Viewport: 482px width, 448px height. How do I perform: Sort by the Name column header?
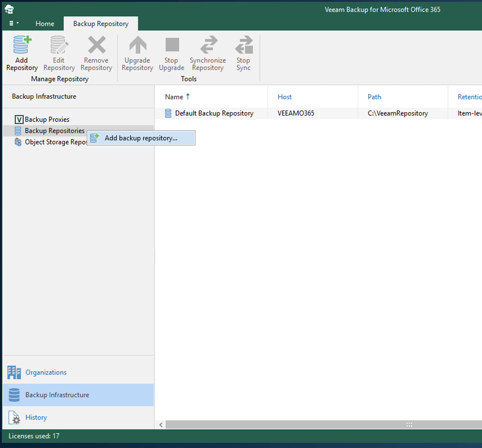(x=174, y=97)
